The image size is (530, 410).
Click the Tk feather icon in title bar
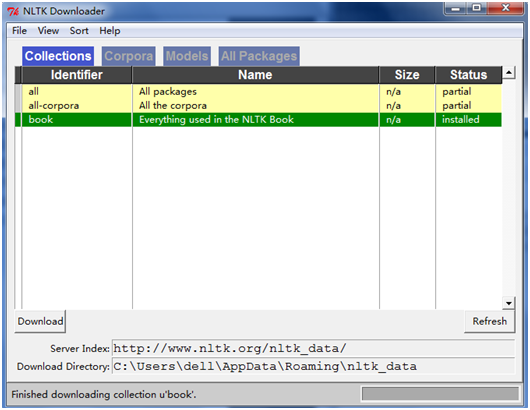click(14, 11)
